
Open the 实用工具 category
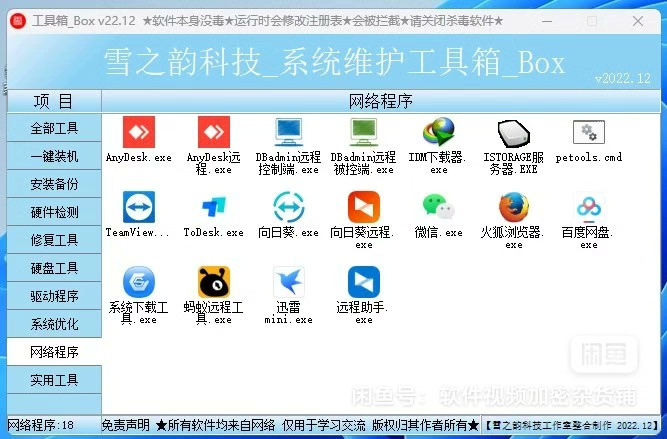[54, 379]
